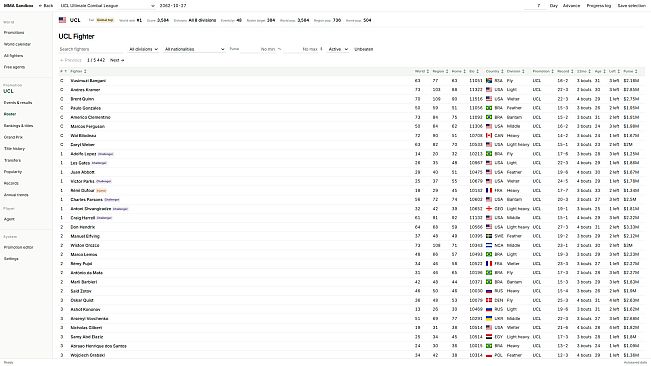Go to Promotions in sidebar

(14, 32)
